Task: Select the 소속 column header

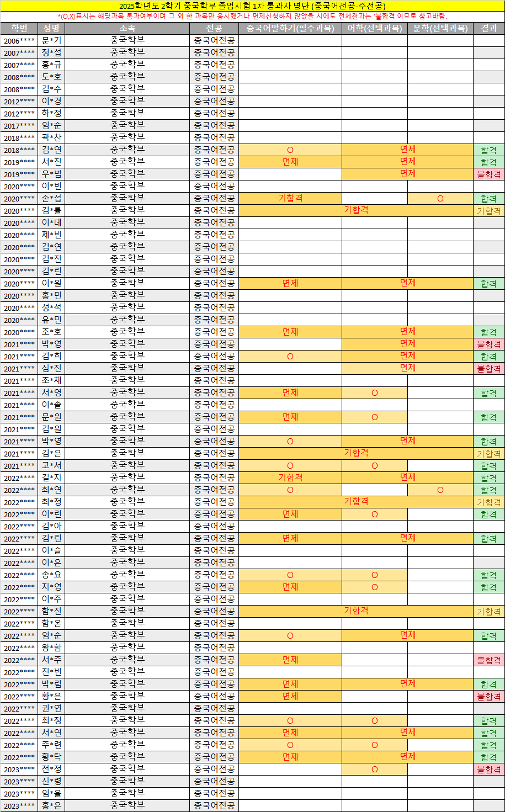Action: 127,28
